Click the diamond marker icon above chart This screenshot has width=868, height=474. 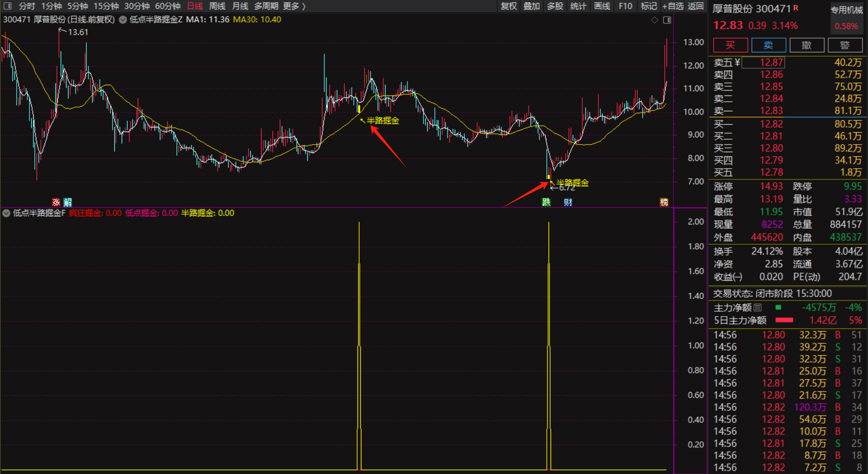[x=655, y=20]
